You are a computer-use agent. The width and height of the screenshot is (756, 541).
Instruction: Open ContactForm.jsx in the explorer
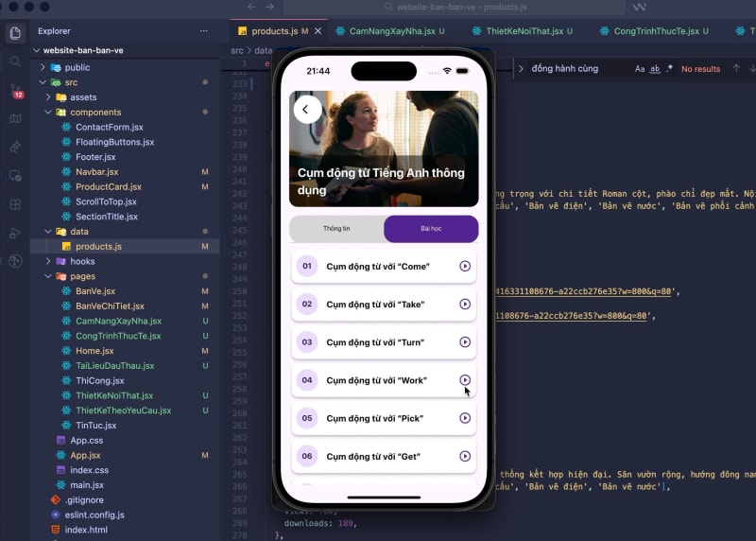(109, 127)
